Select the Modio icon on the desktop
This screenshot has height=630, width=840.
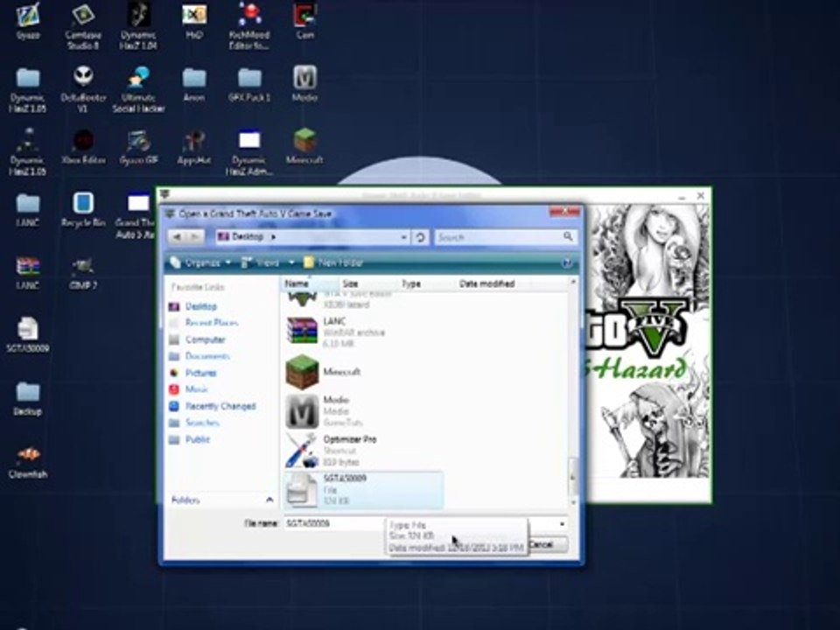[x=304, y=84]
